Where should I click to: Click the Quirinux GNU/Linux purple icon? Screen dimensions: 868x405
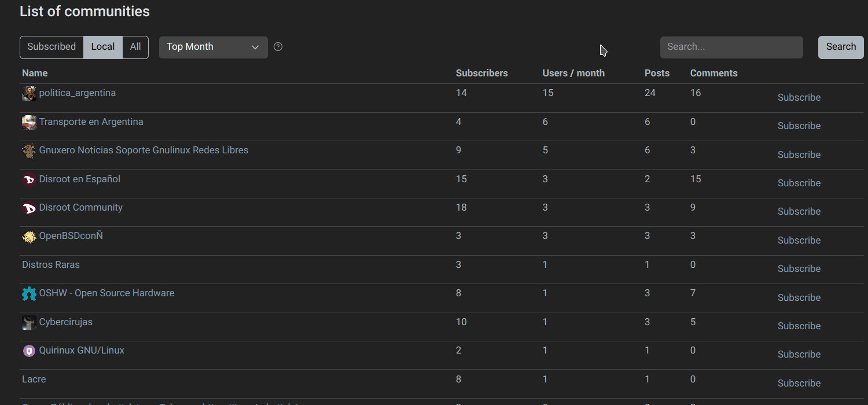29,351
